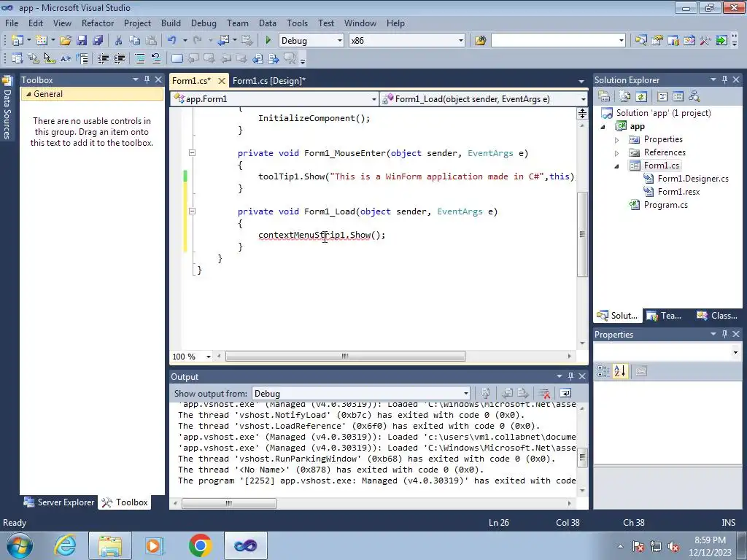Click the Navigate Backward icon

223,41
